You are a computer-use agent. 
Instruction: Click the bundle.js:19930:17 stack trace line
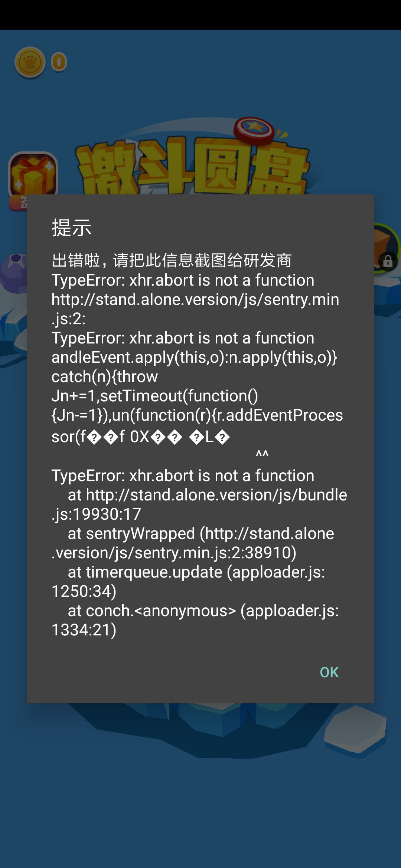(x=199, y=504)
